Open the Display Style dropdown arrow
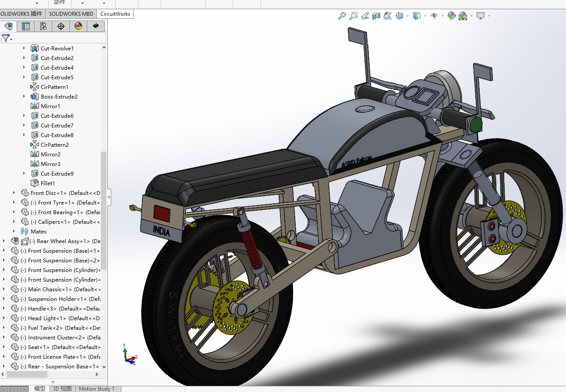The width and height of the screenshot is (566, 392). 425,16
